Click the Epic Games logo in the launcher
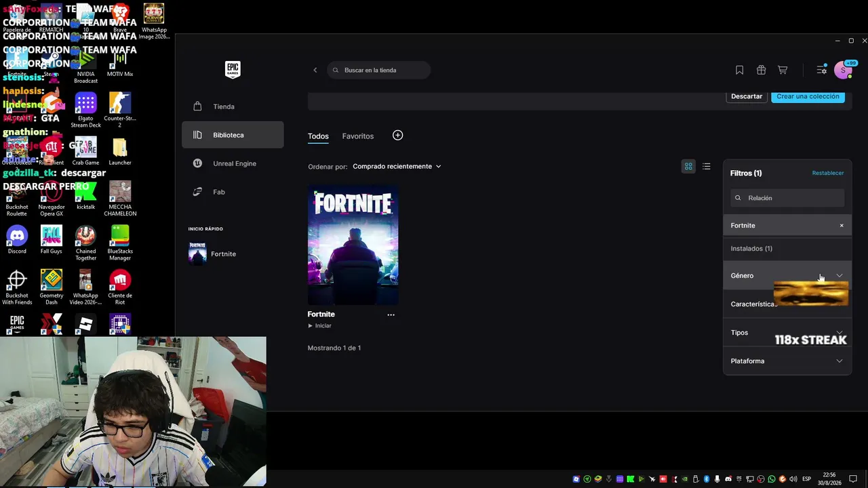This screenshot has width=868, height=488. (233, 70)
